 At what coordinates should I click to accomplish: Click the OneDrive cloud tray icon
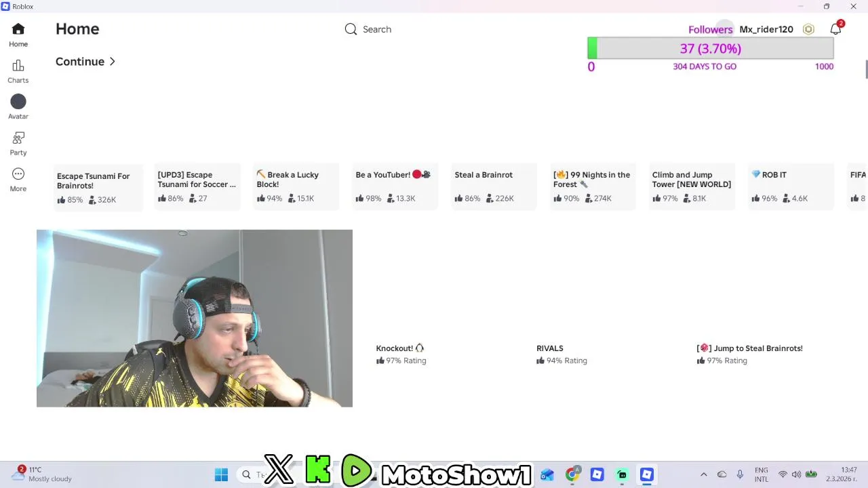[722, 474]
